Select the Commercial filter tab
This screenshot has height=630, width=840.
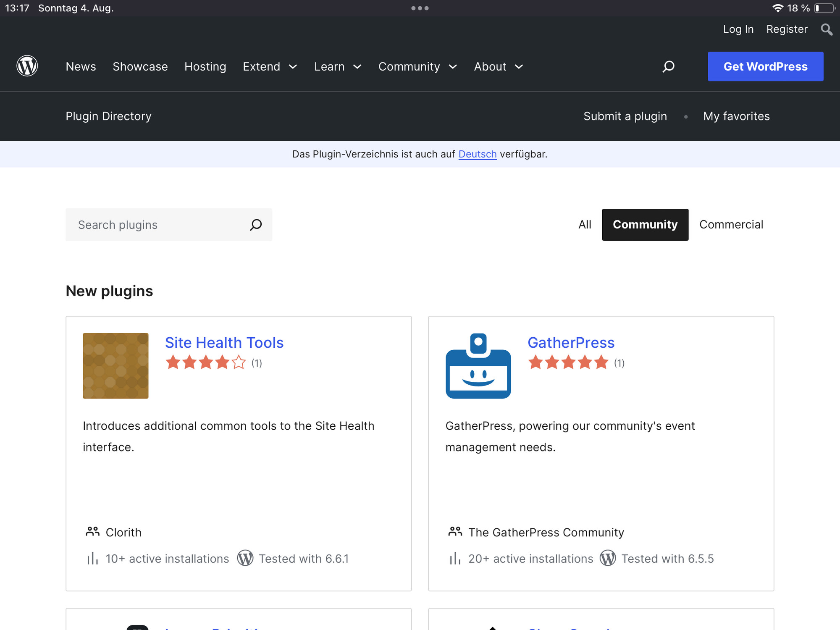pos(731,224)
